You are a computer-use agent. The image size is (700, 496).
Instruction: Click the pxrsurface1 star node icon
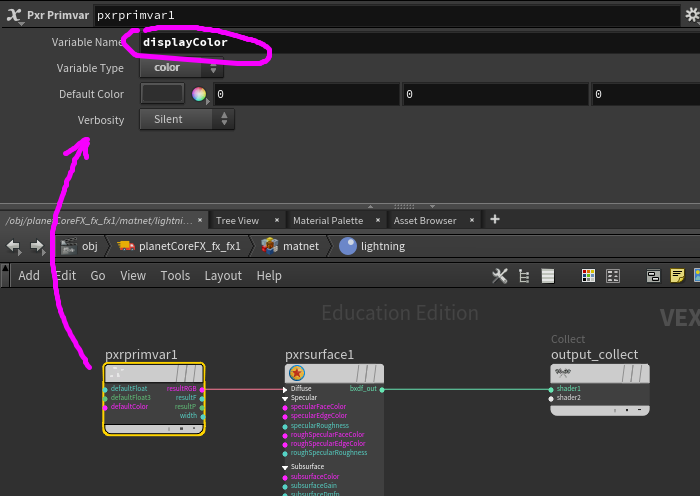pyautogui.click(x=297, y=373)
